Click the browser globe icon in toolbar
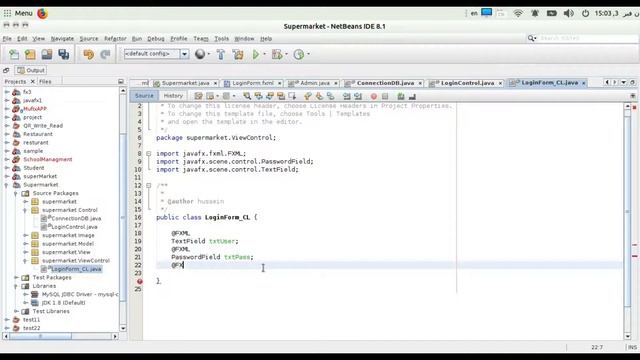The height and width of the screenshot is (360, 640). [x=200, y=54]
